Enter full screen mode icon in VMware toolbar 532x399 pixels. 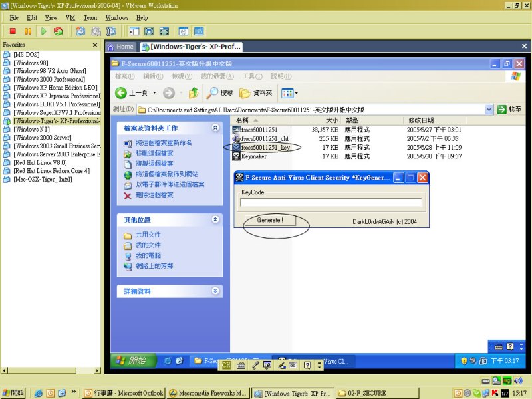coord(164,31)
